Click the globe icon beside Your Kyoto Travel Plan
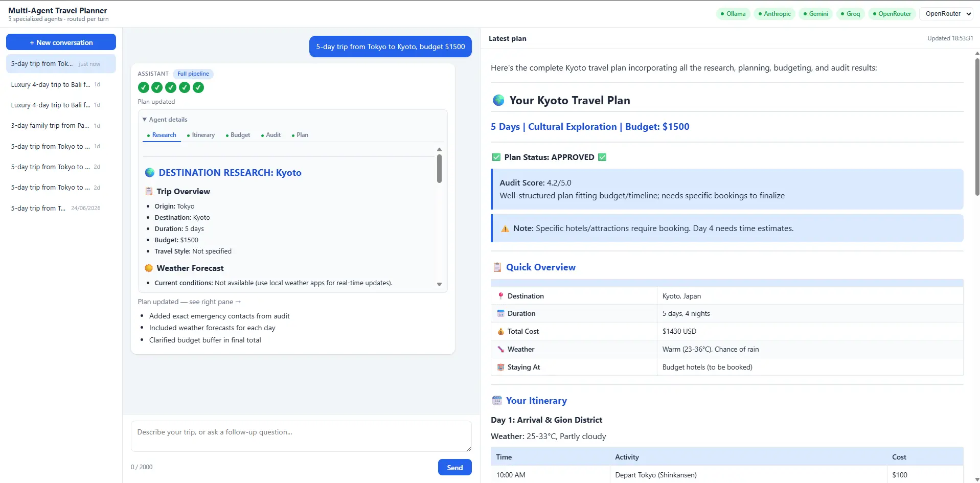 click(498, 100)
